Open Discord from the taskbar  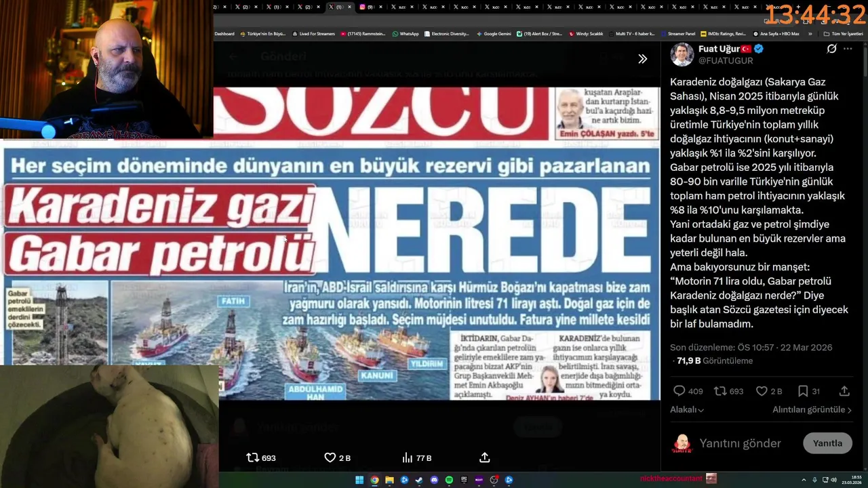434,480
